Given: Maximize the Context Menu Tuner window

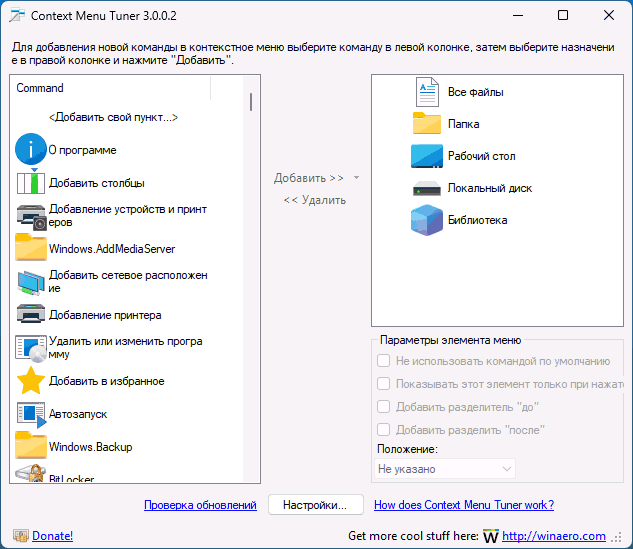Looking at the screenshot, I should (x=563, y=15).
